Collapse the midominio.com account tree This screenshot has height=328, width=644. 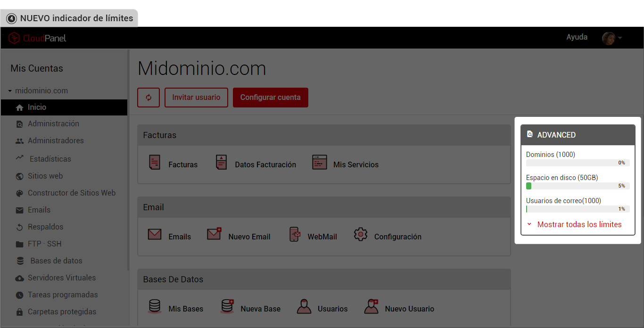pyautogui.click(x=10, y=91)
